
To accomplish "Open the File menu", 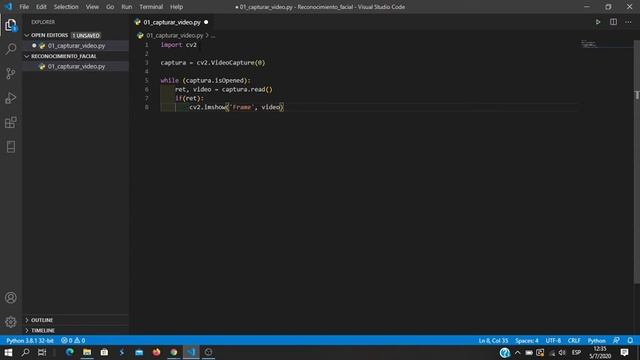I will click(x=24, y=7).
